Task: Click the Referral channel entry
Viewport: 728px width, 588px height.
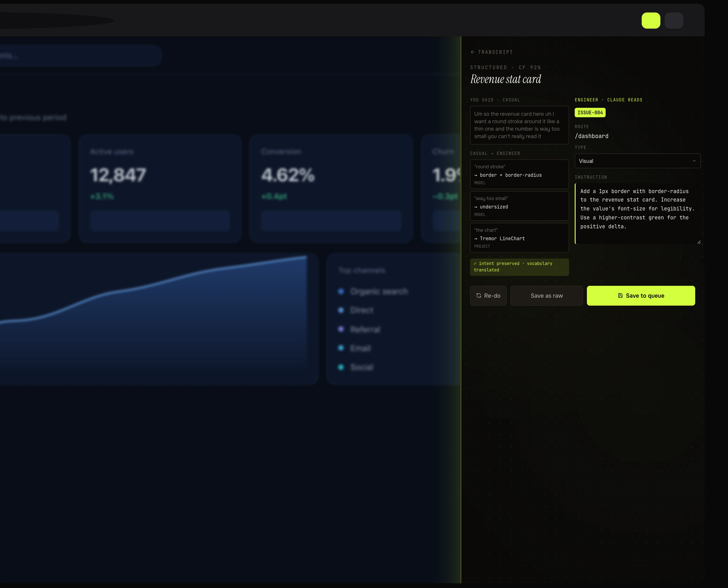Action: pyautogui.click(x=359, y=330)
